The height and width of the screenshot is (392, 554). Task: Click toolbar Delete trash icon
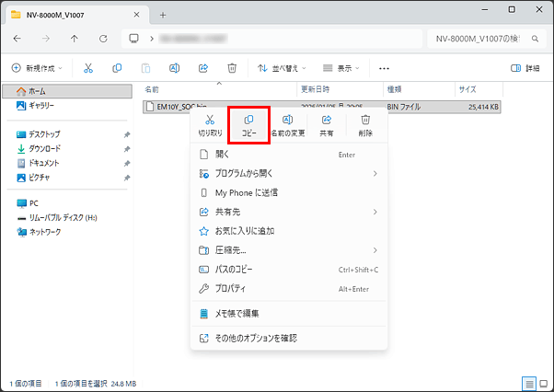click(x=232, y=68)
